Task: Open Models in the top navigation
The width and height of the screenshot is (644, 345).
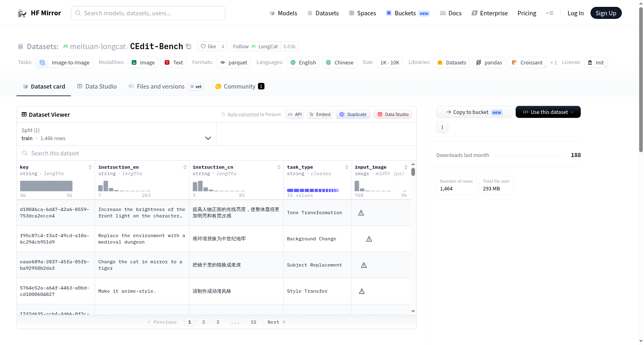Action: [283, 13]
